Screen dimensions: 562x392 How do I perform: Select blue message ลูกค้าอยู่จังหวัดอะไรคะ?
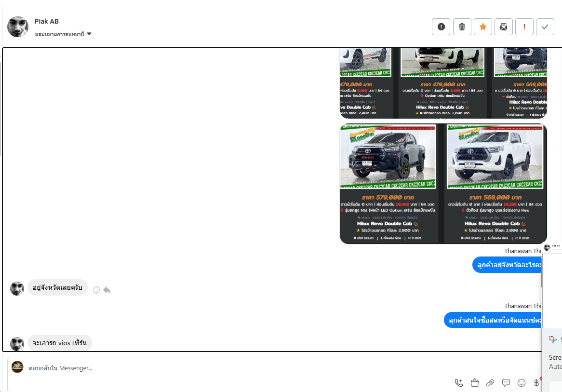point(507,265)
